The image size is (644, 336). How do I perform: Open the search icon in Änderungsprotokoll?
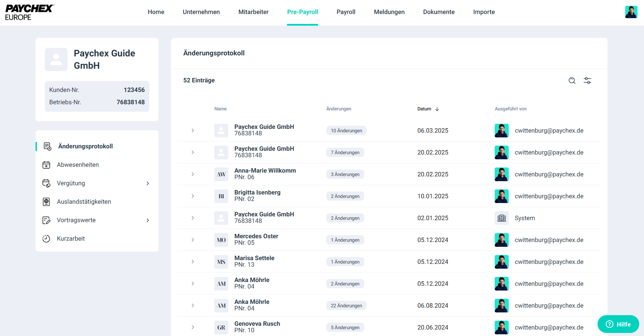(x=572, y=81)
